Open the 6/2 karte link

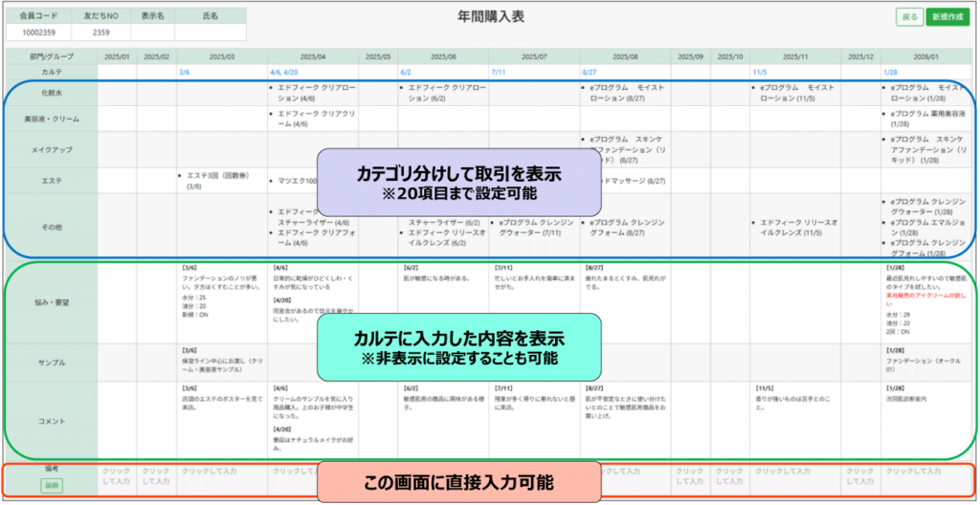point(406,72)
